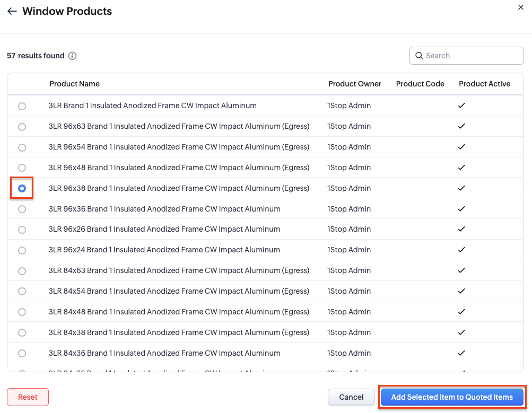532x413 pixels.
Task: Select the 3LR 84x63 Egress radio button
Action: pos(22,271)
